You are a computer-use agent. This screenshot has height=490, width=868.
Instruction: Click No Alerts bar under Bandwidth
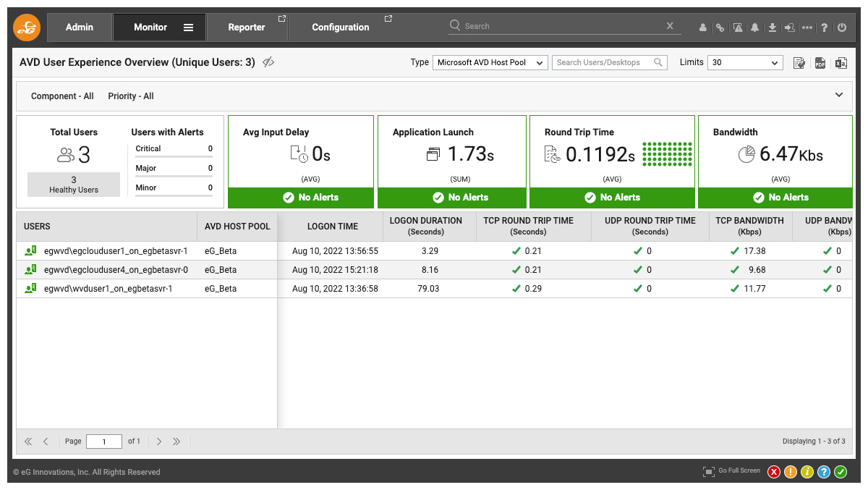tap(776, 198)
